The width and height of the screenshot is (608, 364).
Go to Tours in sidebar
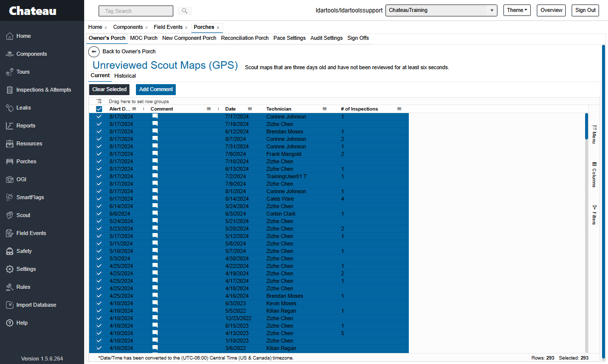(23, 72)
